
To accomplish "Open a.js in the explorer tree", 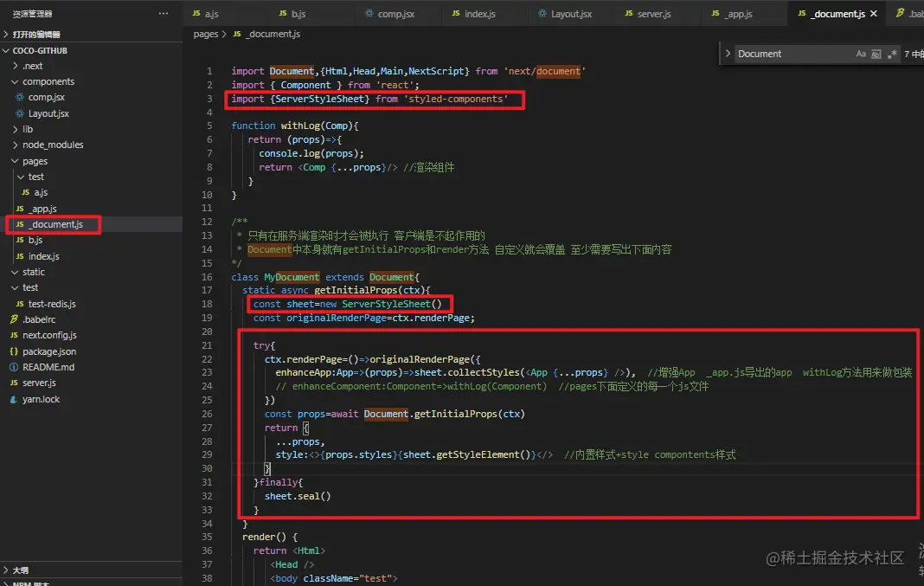I will (x=41, y=192).
